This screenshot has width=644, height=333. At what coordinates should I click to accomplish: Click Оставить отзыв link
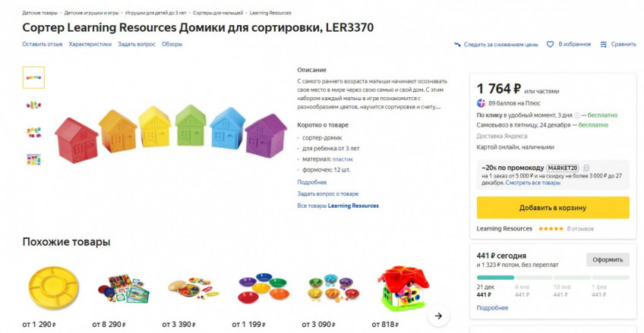click(x=42, y=44)
